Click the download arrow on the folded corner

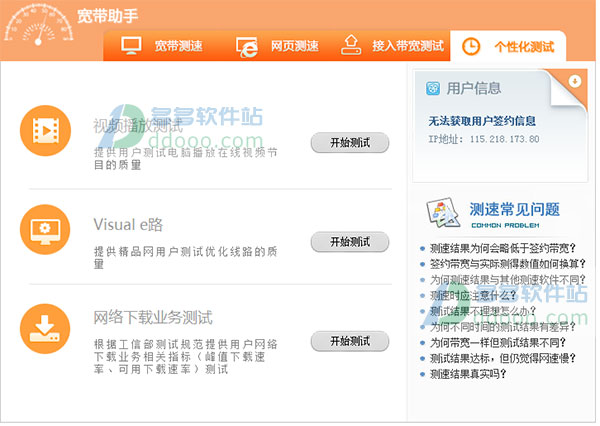575,81
